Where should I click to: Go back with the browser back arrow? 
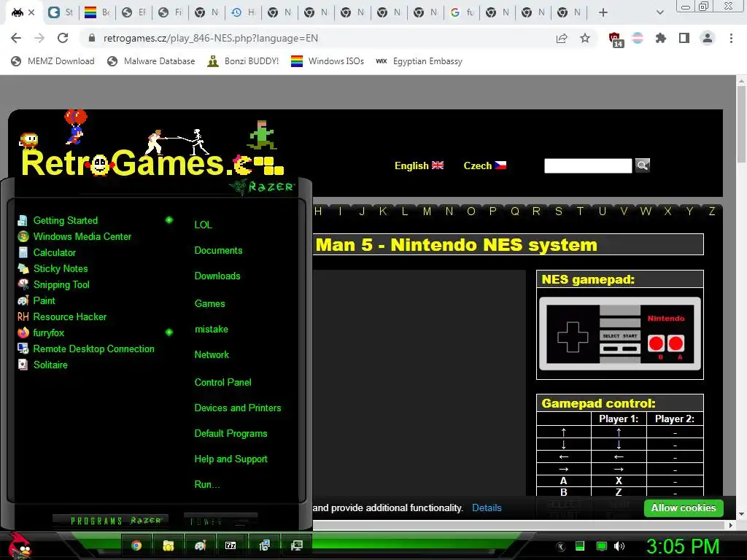pos(16,38)
